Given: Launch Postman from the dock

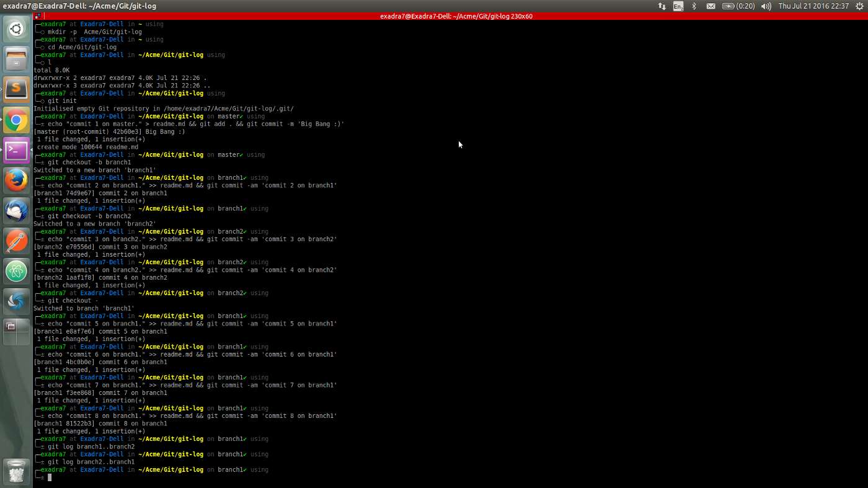Looking at the screenshot, I should click(15, 240).
